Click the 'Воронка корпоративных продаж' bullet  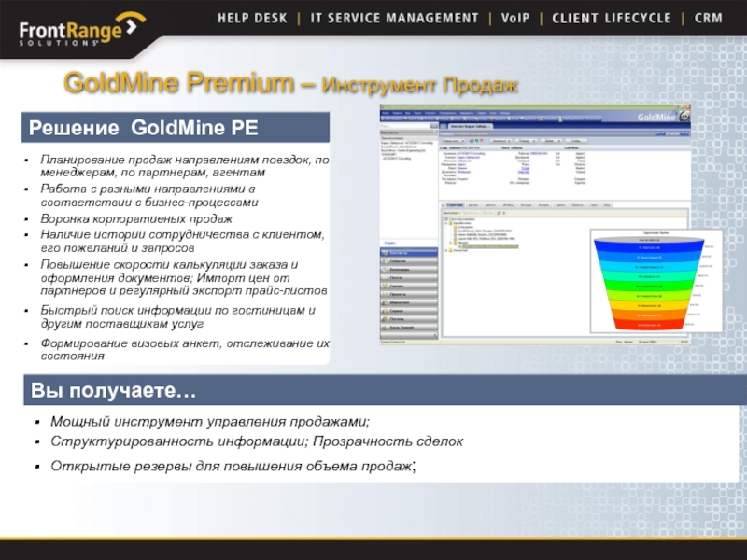136,218
